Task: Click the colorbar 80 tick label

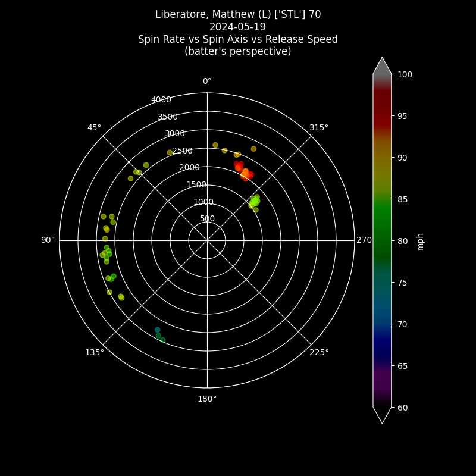Action: (x=402, y=241)
